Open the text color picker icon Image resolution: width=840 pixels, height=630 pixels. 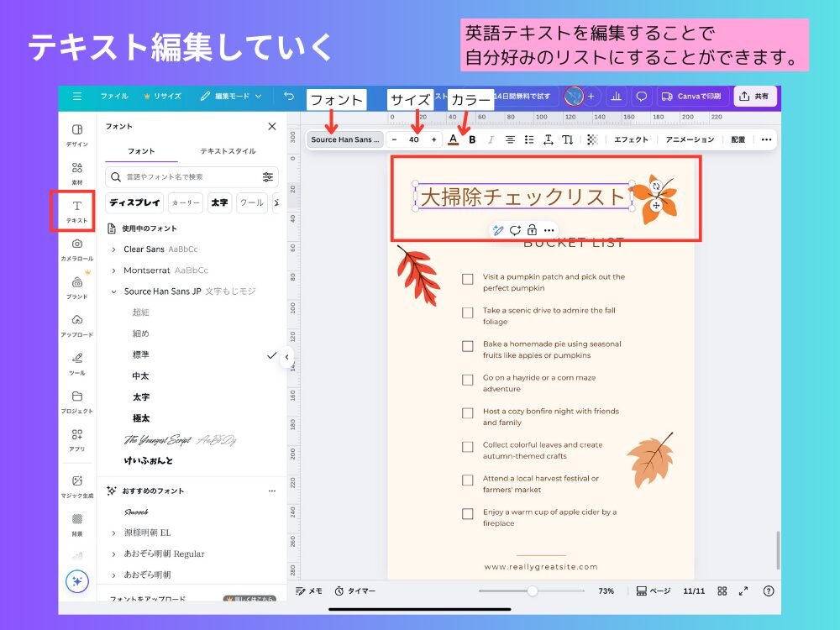(454, 139)
